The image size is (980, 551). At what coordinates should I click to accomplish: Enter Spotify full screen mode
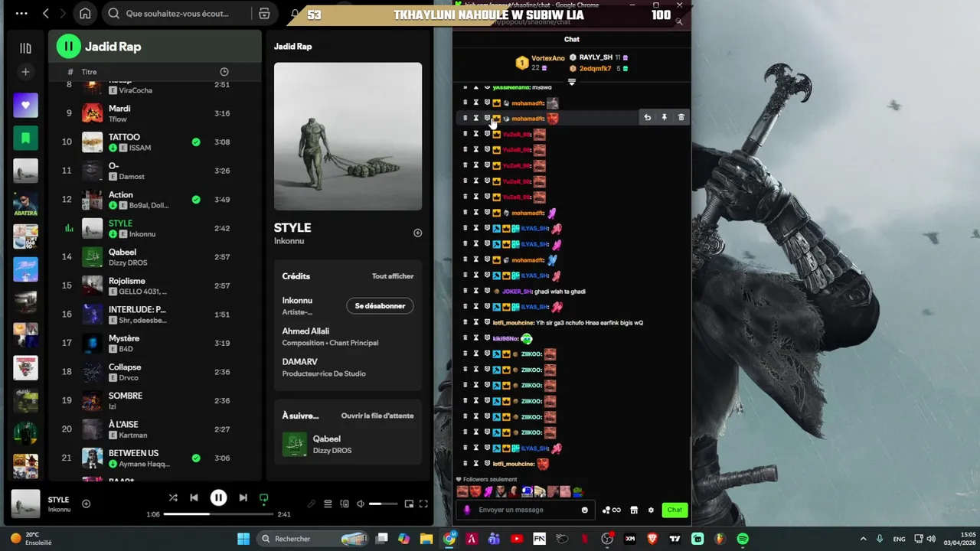tap(423, 504)
